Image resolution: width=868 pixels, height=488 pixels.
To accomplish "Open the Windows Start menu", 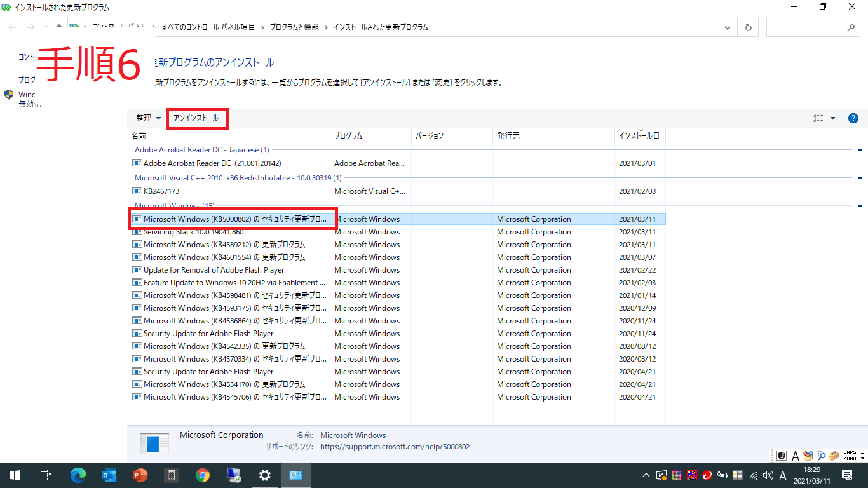I will [15, 475].
